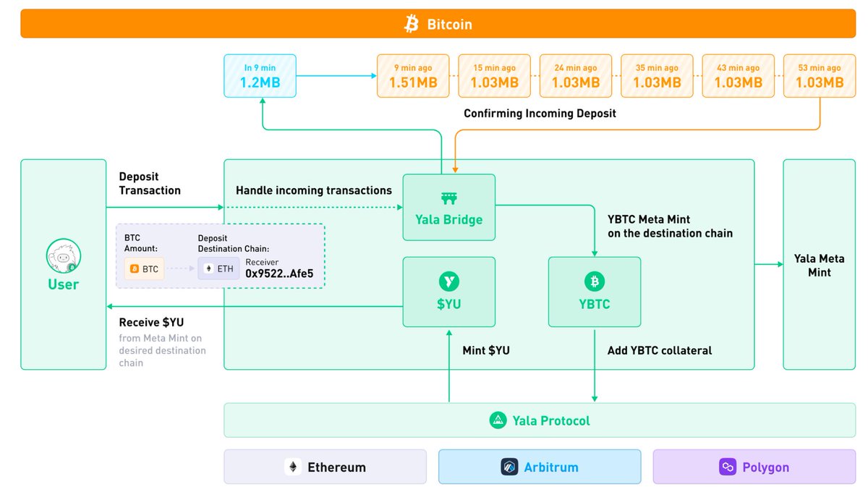The height and width of the screenshot is (495, 868).
Task: Click the user avatar mascot icon
Action: pos(63,257)
